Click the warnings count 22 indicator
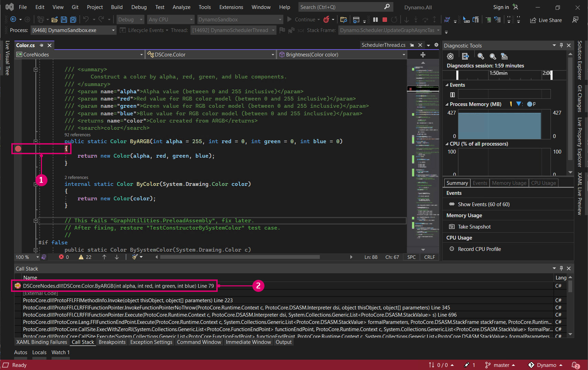This screenshot has width=588, height=370. pyautogui.click(x=85, y=257)
